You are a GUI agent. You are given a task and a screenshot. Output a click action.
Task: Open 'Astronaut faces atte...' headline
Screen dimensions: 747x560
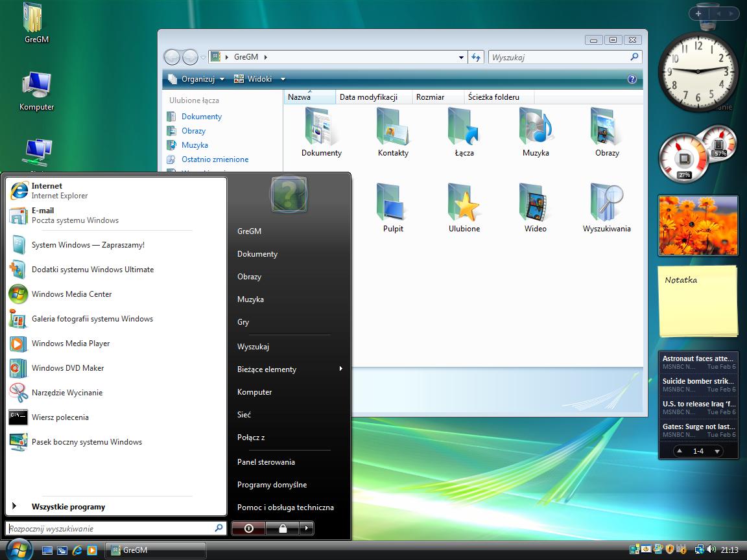tap(698, 362)
